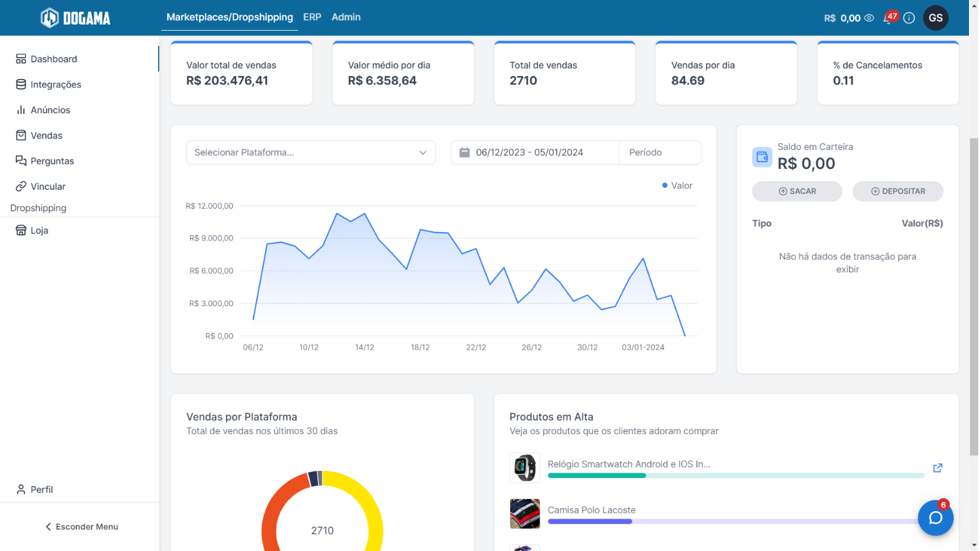
Task: Expand the Selecionar Plataforma dropdown
Action: [x=311, y=152]
